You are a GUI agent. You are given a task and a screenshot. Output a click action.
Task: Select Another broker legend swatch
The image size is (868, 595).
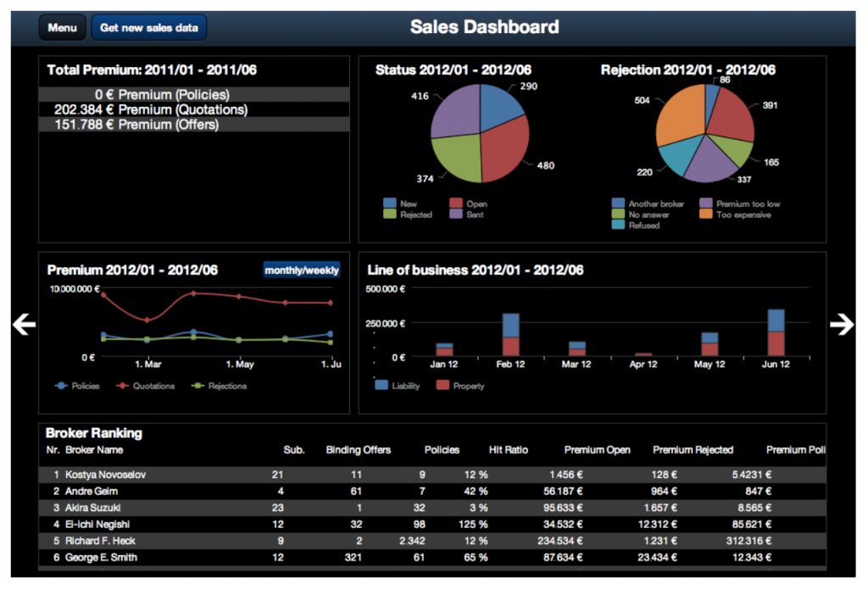tap(618, 203)
